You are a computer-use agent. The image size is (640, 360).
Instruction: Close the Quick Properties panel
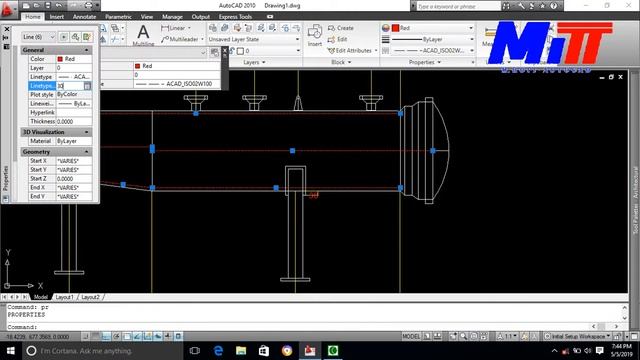click(224, 51)
